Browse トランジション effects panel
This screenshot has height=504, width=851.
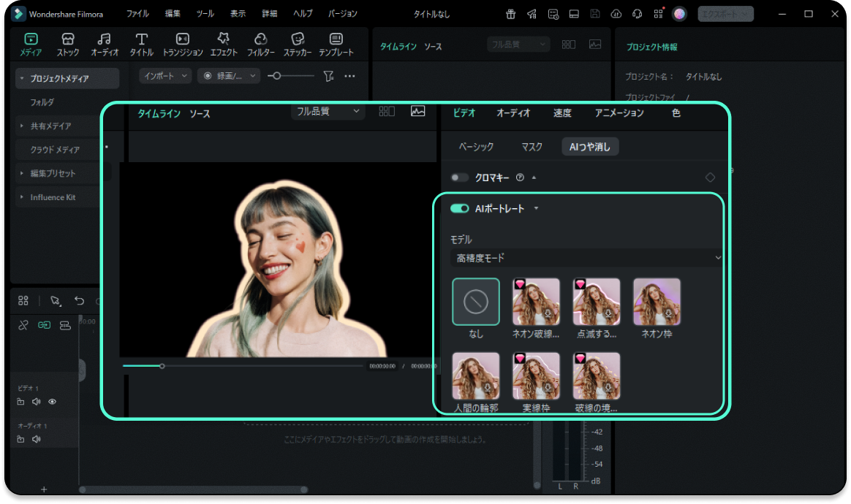(x=181, y=44)
